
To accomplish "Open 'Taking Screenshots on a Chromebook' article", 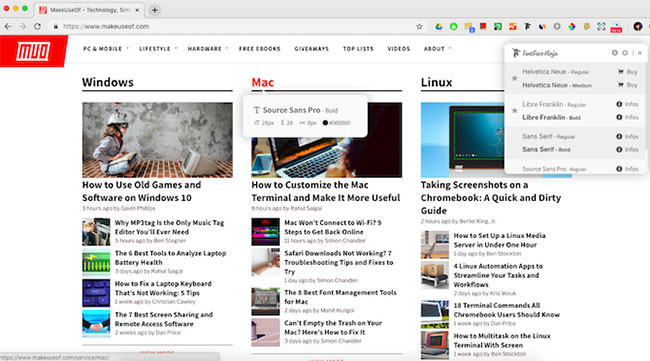I will (x=491, y=197).
